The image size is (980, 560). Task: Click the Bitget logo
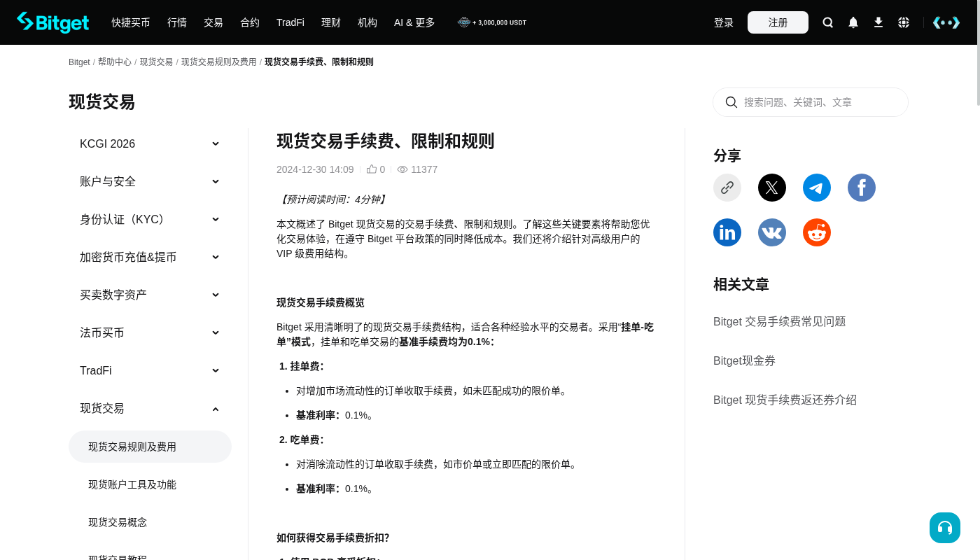[x=53, y=22]
